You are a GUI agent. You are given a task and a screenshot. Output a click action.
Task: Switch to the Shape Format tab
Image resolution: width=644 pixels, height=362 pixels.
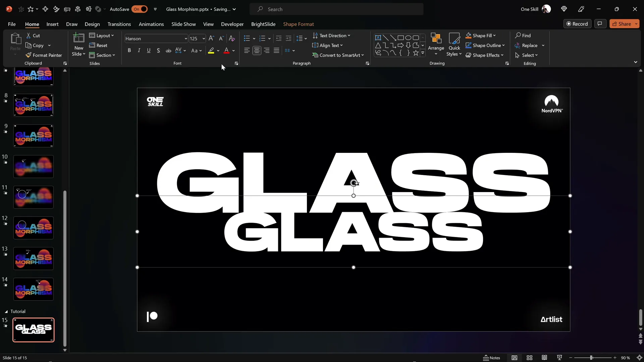pyautogui.click(x=299, y=24)
